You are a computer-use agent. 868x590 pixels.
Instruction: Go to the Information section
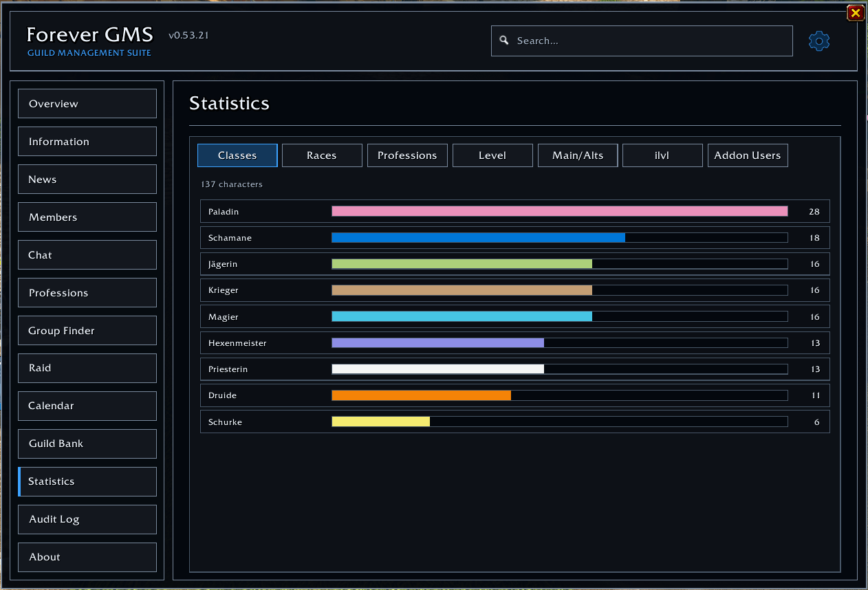(x=87, y=142)
